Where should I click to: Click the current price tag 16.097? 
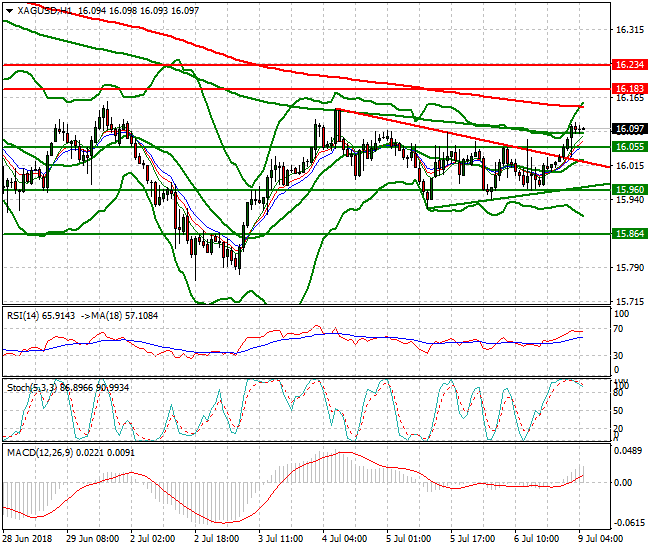point(630,129)
